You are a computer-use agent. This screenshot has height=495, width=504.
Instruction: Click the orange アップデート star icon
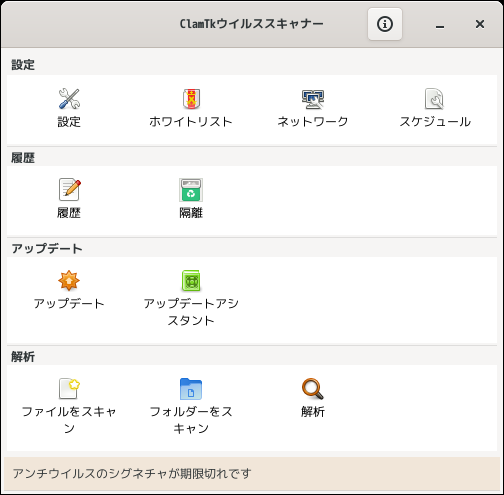69,281
